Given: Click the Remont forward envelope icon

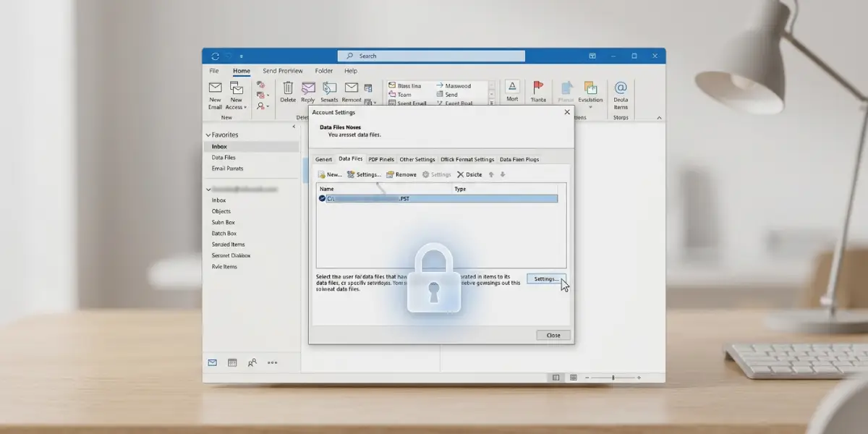Looking at the screenshot, I should click(x=352, y=88).
